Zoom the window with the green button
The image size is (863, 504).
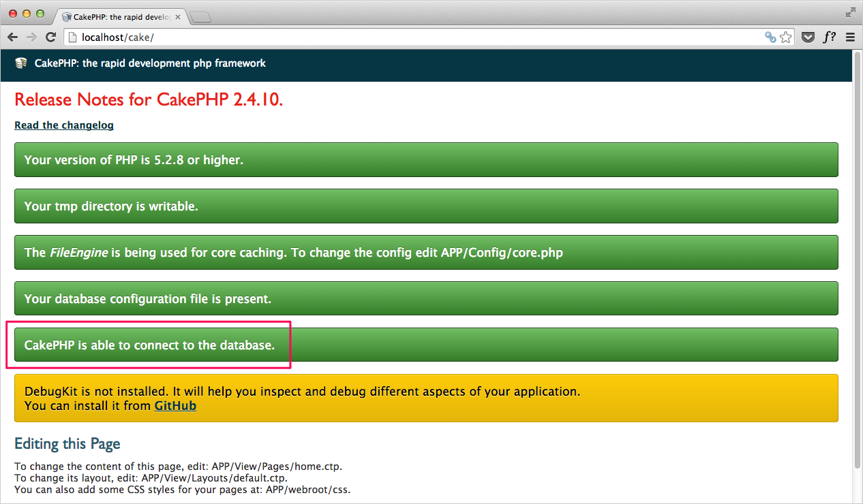tap(40, 14)
